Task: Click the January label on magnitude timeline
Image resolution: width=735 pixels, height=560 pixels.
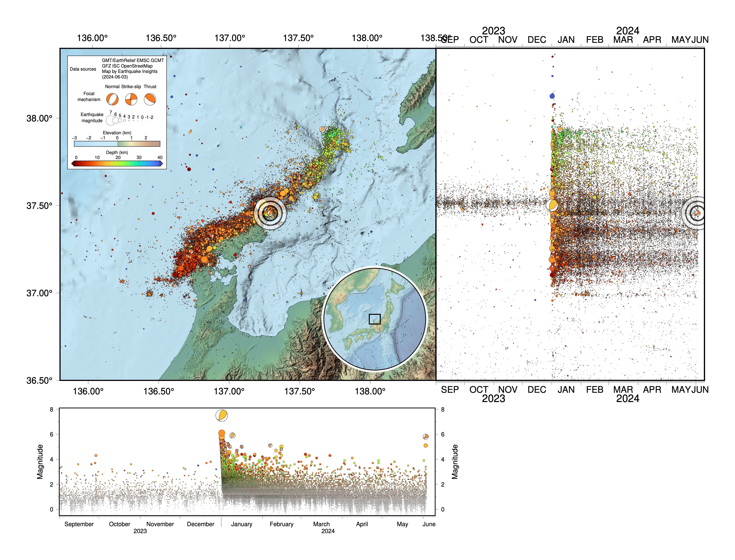Action: click(x=241, y=524)
